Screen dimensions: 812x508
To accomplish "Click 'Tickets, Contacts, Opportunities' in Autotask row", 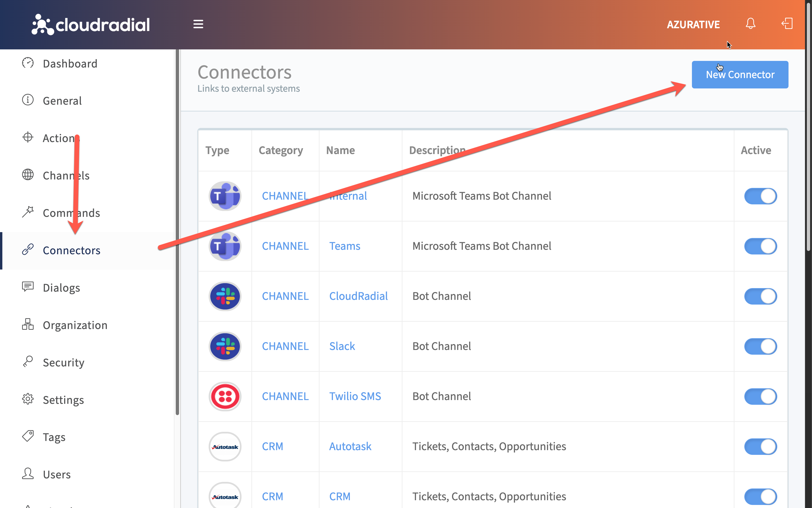I will coord(489,446).
